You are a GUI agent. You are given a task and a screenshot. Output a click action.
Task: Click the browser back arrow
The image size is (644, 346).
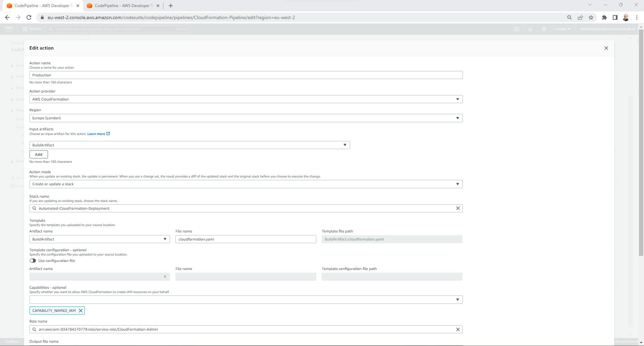(7, 17)
